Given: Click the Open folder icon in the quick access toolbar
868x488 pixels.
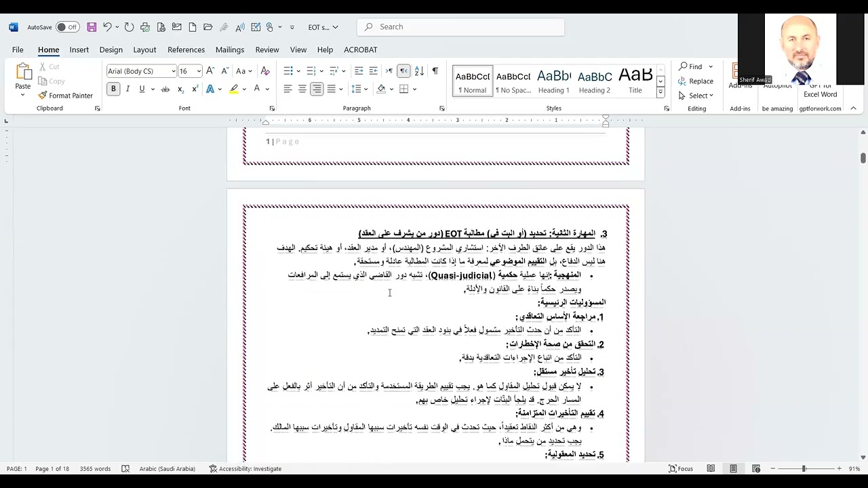Looking at the screenshot, I should [x=208, y=27].
